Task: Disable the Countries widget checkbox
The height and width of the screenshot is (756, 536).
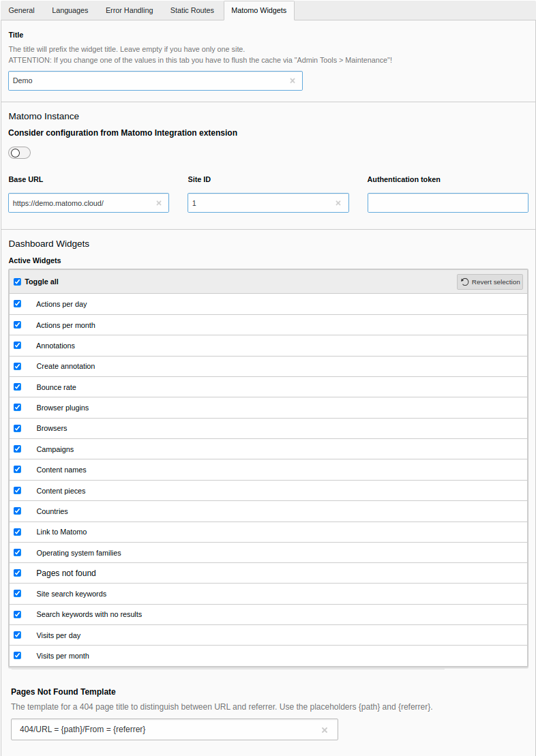Action: pyautogui.click(x=18, y=511)
